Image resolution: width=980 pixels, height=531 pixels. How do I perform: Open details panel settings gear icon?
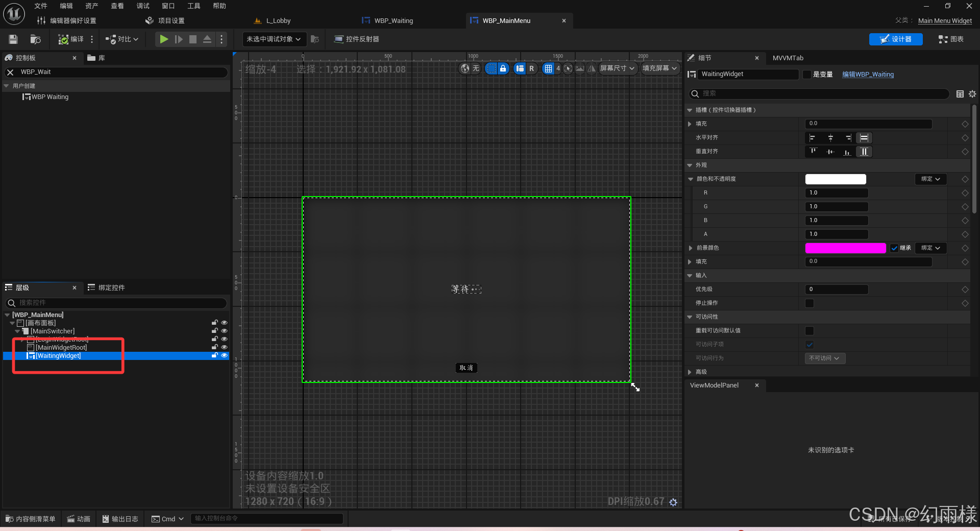coord(972,94)
